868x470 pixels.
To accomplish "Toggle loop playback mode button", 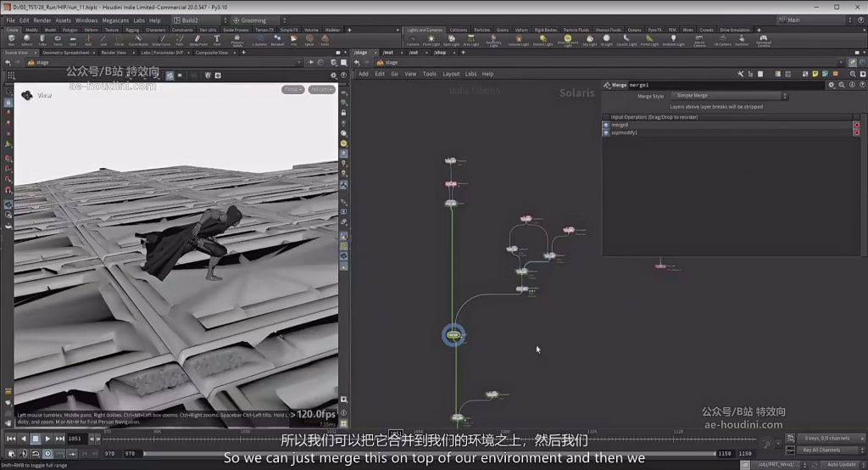I will [x=36, y=454].
